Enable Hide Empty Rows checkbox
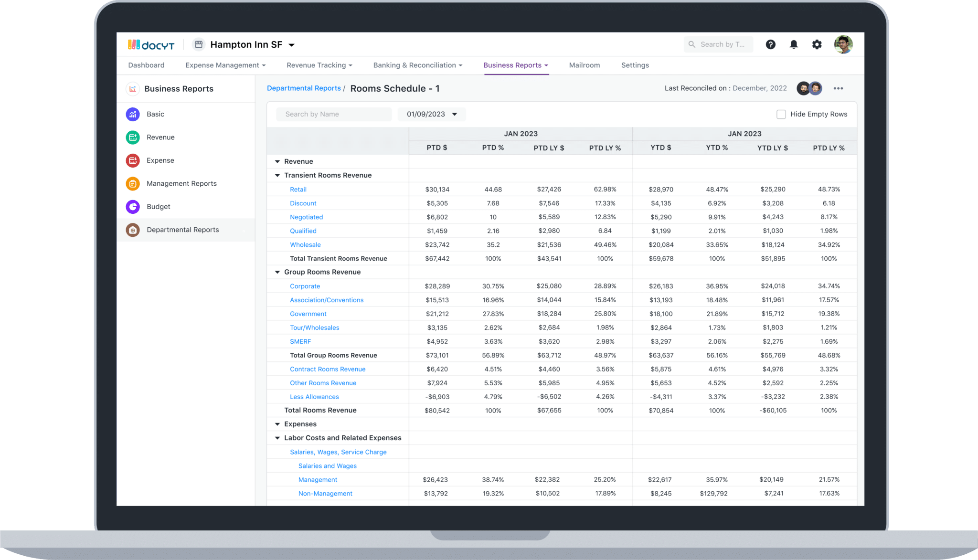This screenshot has height=560, width=978. [x=781, y=115]
